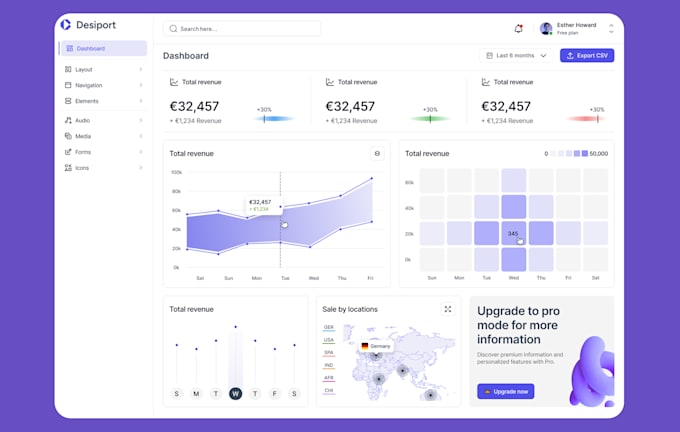
Task: Open user account menu chevrons
Action: tap(611, 29)
